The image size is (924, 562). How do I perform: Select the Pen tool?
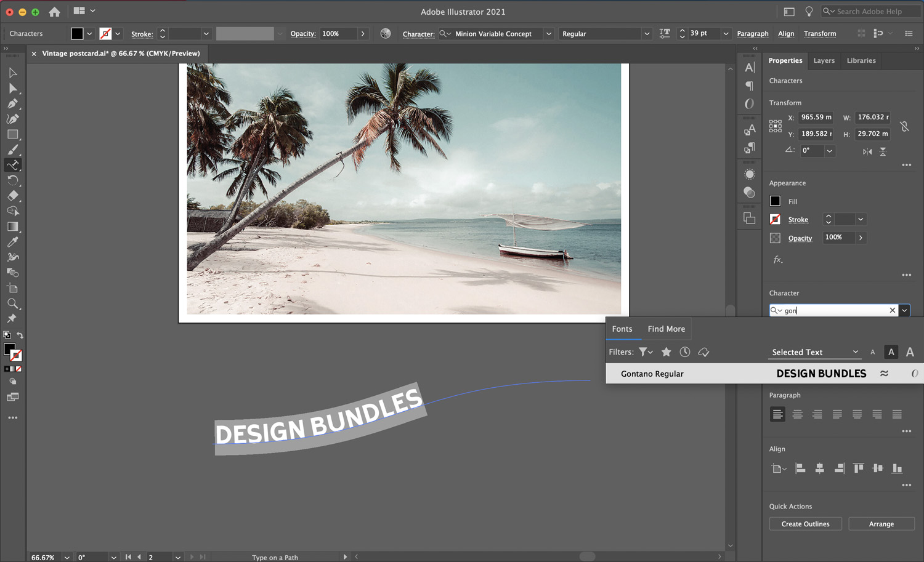(12, 103)
